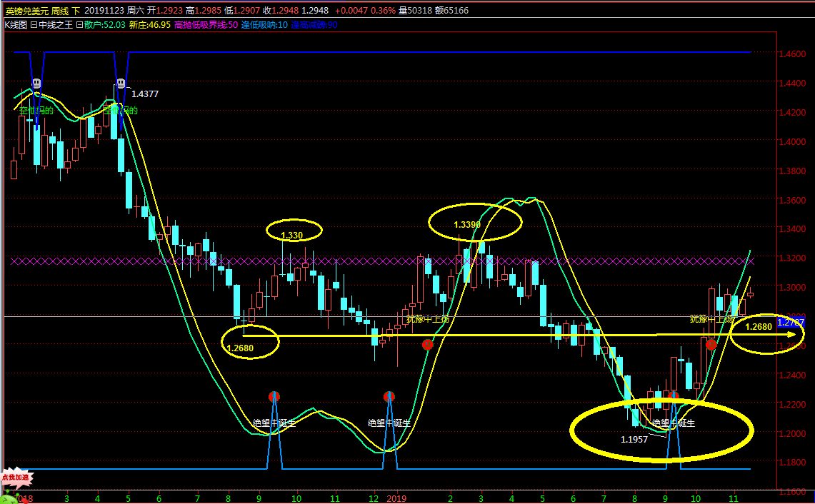The width and height of the screenshot is (815, 504).
Task: Click red signal dot atop September 2019 spike
Action: pyautogui.click(x=674, y=396)
